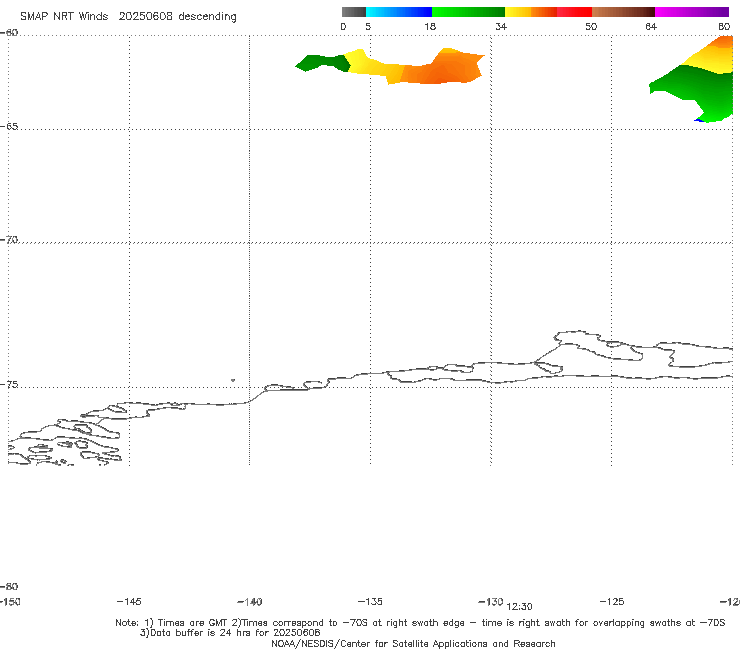
Task: Click the orange wind patch in the upper swath
Action: (441, 68)
